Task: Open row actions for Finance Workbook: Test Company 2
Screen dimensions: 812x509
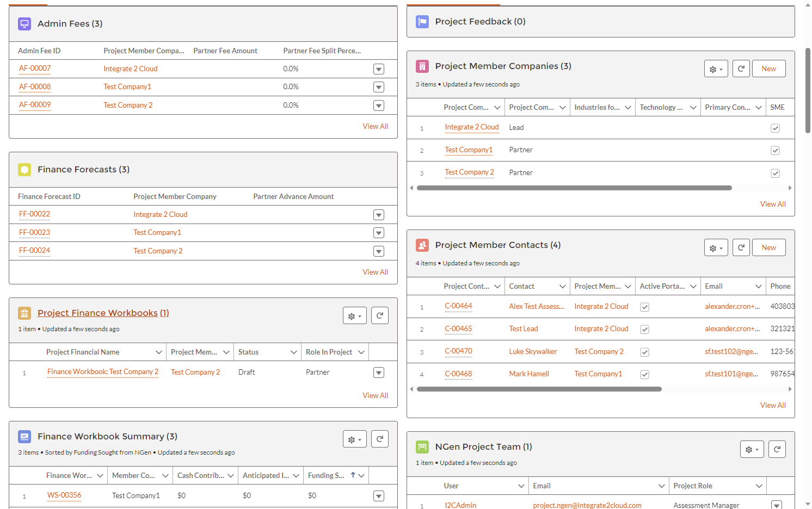Action: 379,373
